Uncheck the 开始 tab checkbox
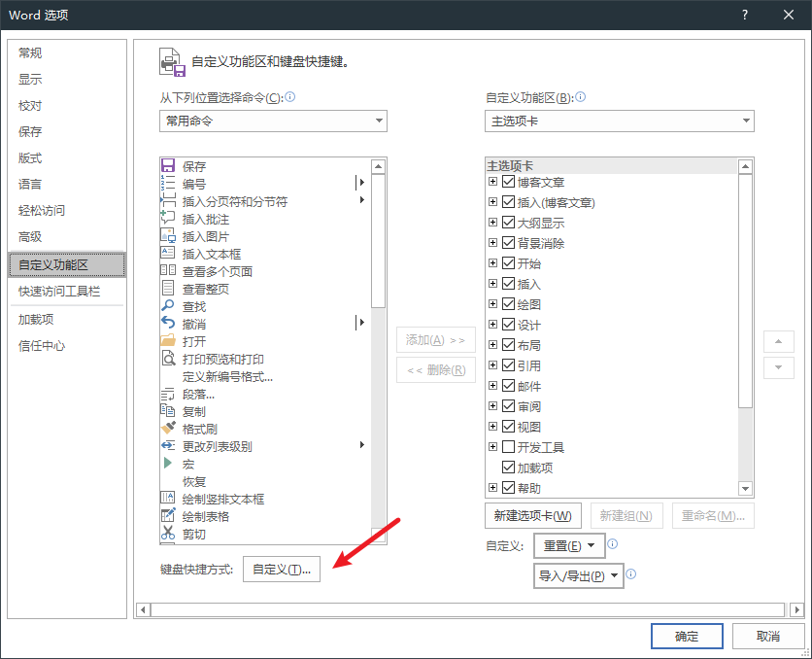The height and width of the screenshot is (659, 812). click(x=507, y=263)
